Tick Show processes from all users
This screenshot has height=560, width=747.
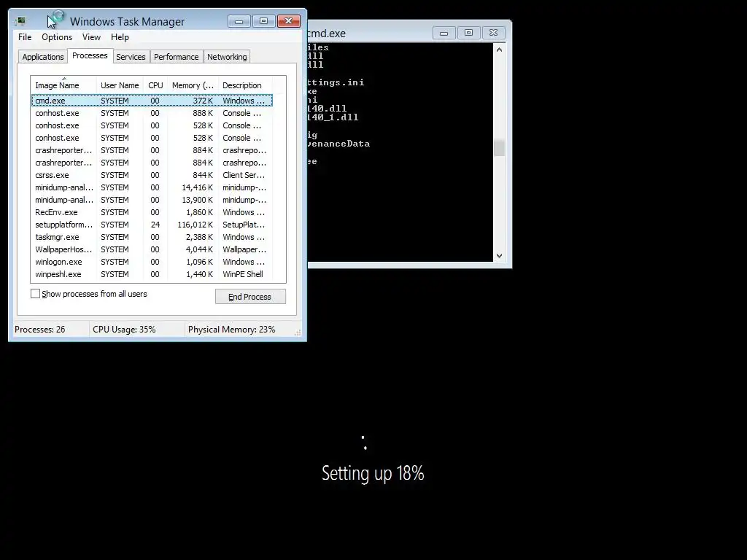[x=35, y=294]
